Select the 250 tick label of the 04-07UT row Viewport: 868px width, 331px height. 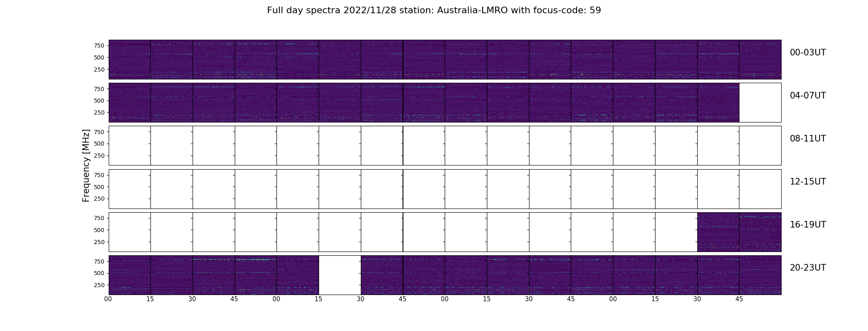coord(99,113)
